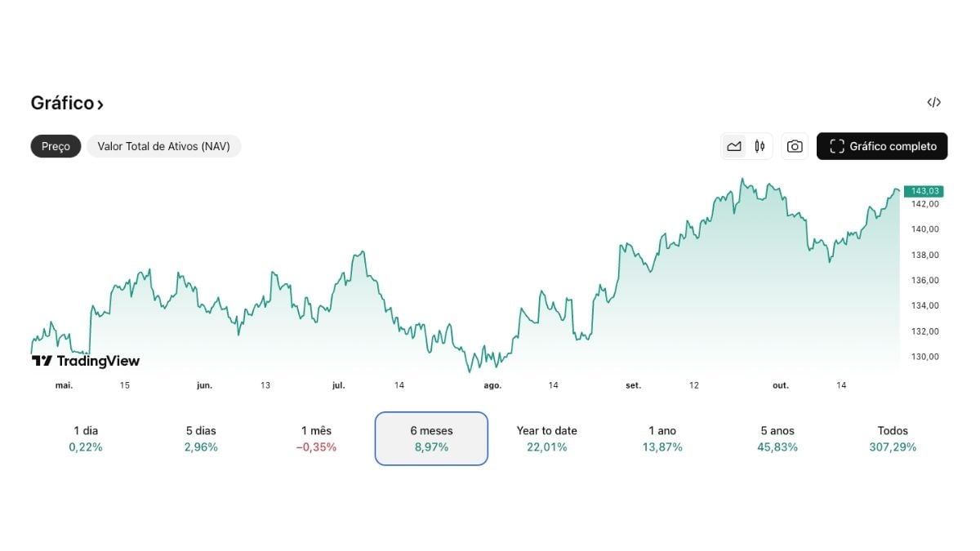The width and height of the screenshot is (980, 551).
Task: Choose the Todos time range
Action: point(893,438)
